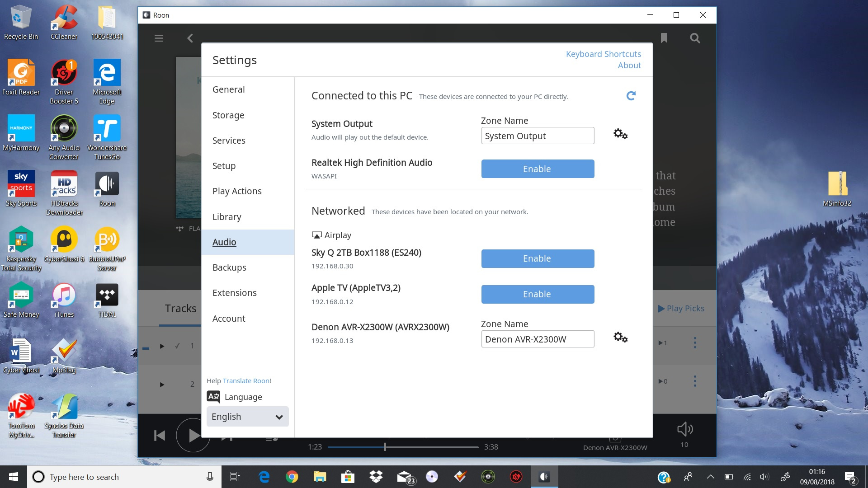Skip to previous track
This screenshot has height=488, width=868.
pos(160,436)
